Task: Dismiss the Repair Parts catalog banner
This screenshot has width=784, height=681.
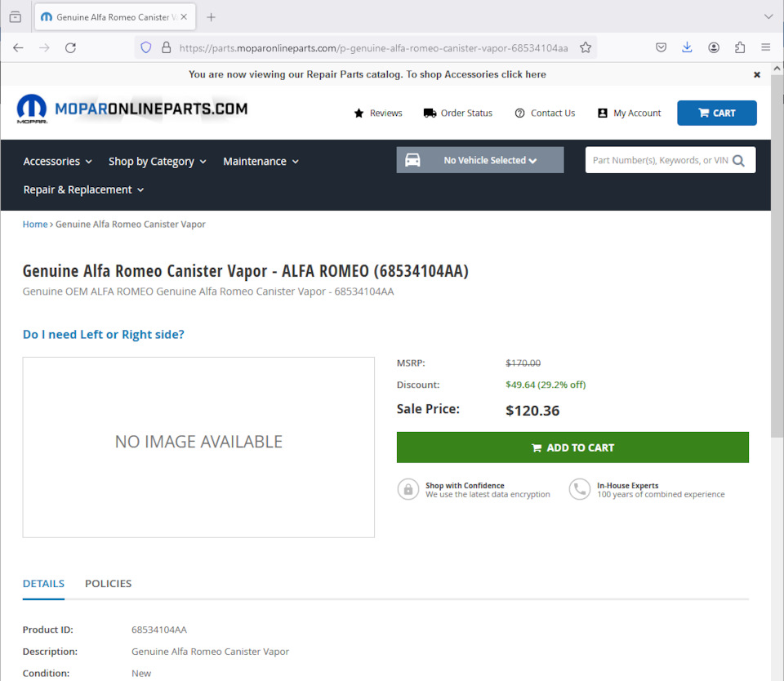Action: click(x=757, y=74)
